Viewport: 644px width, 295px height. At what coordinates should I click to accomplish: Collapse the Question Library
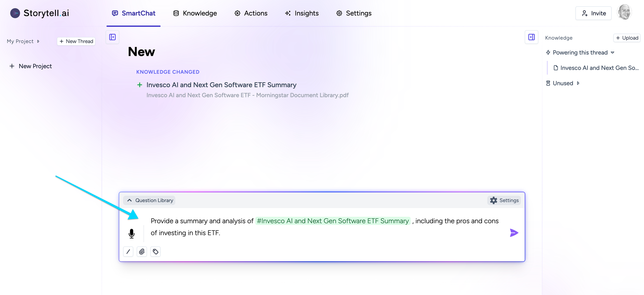pyautogui.click(x=149, y=200)
